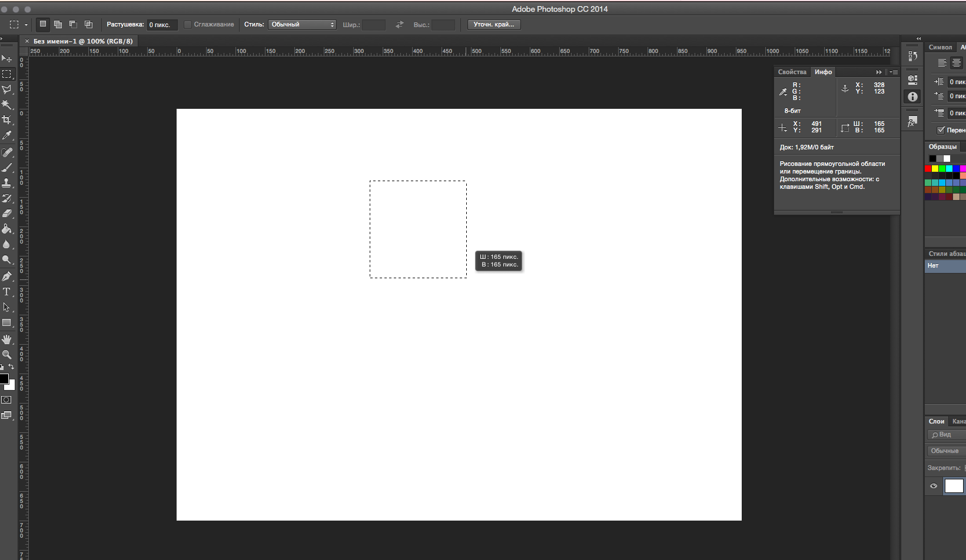966x560 pixels.
Task: Swap foreground and background colors
Action: 11,366
